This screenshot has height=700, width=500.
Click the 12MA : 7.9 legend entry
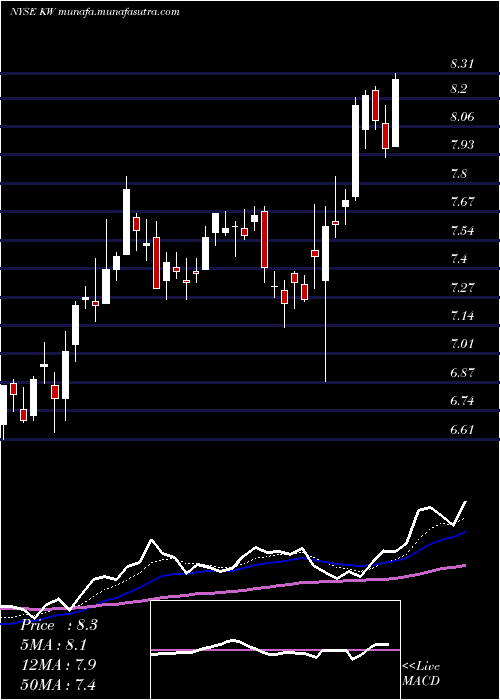pos(57,664)
